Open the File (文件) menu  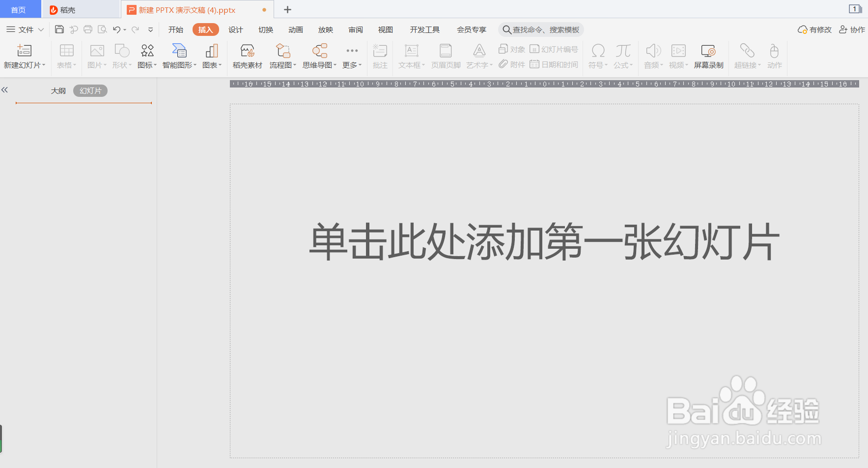[25, 29]
